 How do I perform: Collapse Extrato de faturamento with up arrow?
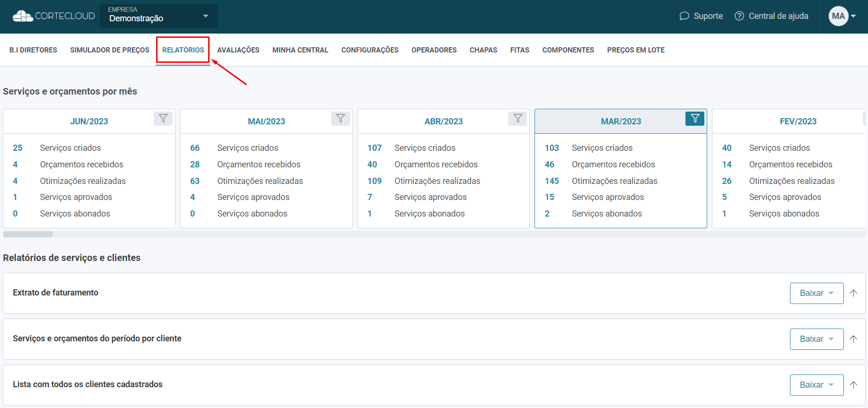pyautogui.click(x=853, y=293)
